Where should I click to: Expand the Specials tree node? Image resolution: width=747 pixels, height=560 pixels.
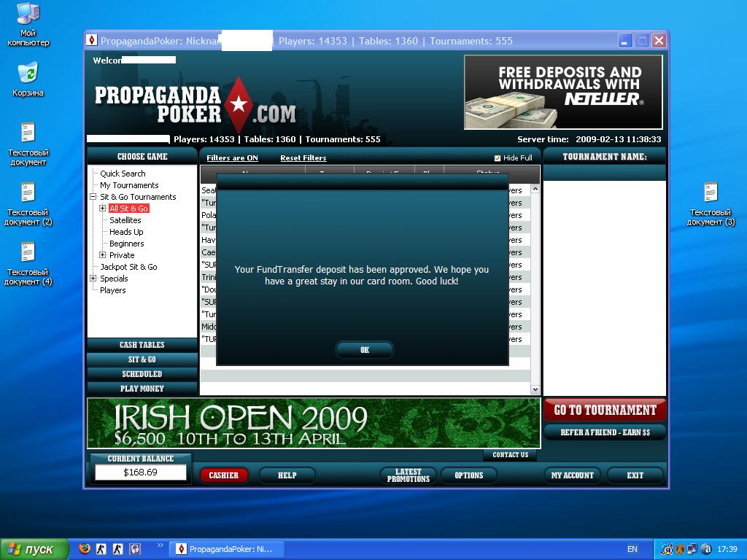(x=93, y=279)
